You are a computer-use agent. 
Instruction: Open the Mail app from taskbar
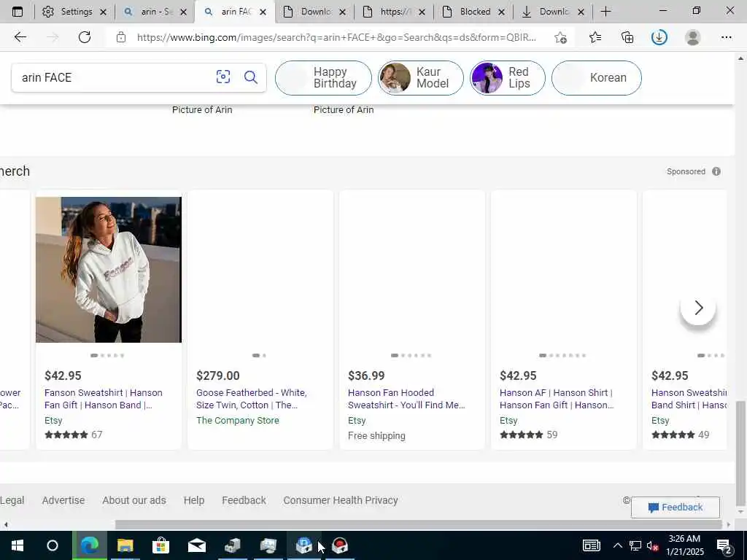click(x=196, y=545)
